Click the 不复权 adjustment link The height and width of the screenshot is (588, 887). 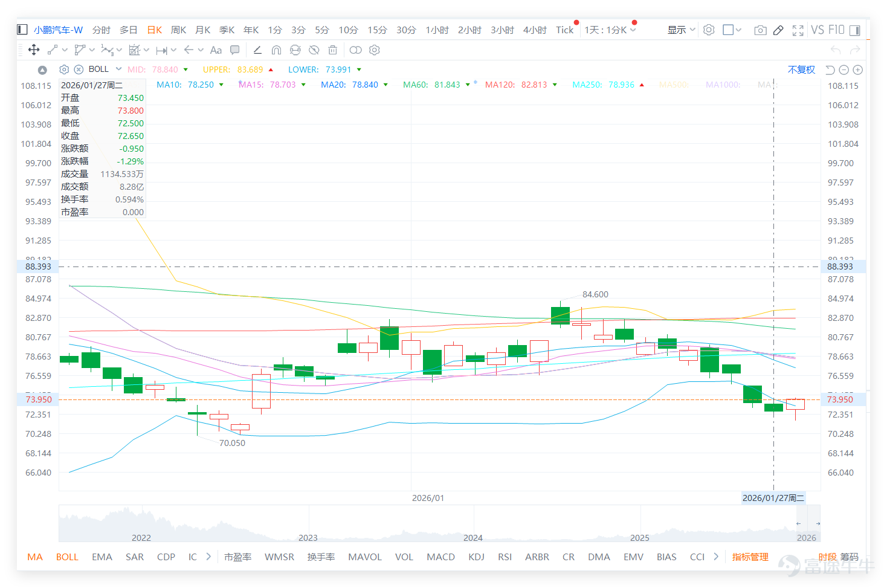point(801,69)
